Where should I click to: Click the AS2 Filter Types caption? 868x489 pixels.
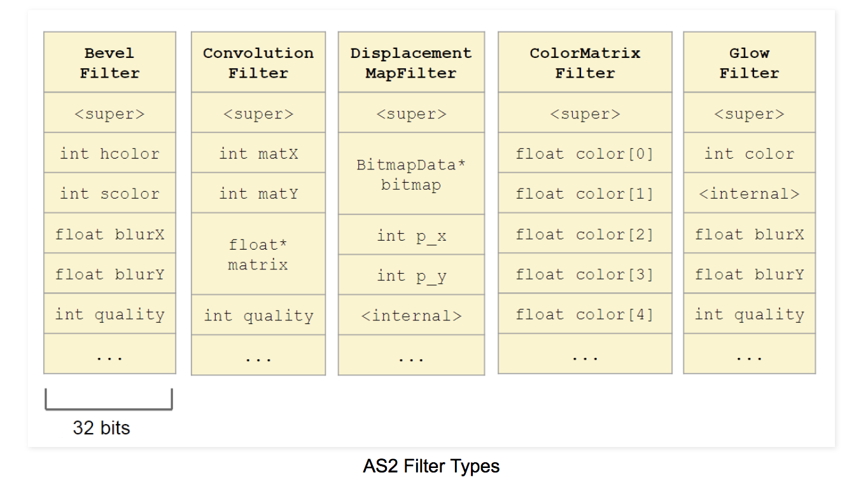click(431, 466)
